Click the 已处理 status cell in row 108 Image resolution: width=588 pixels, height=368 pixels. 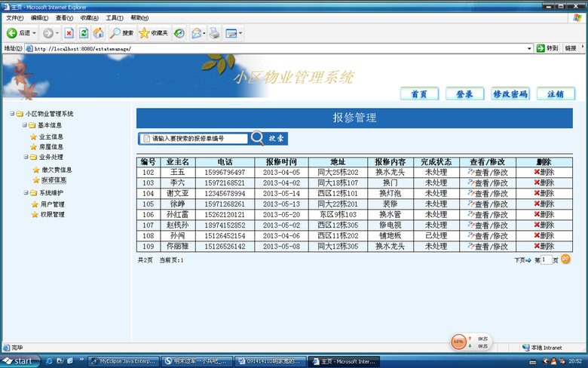point(436,235)
